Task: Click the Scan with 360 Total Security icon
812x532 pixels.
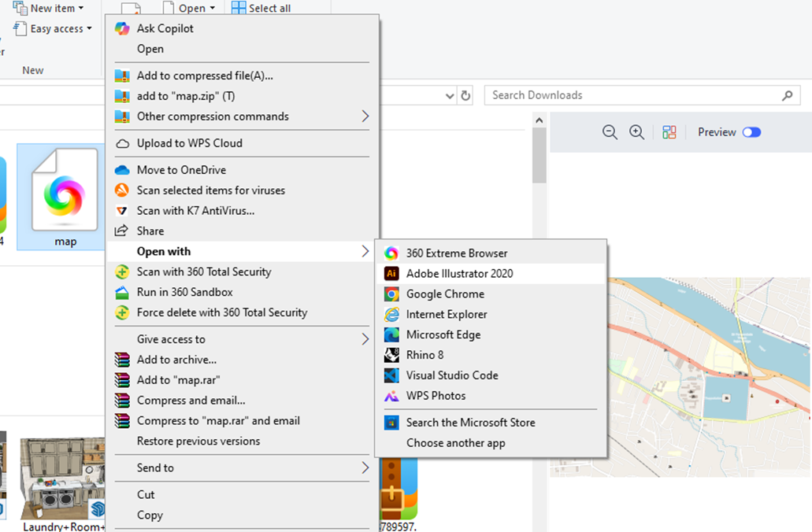Action: (122, 272)
